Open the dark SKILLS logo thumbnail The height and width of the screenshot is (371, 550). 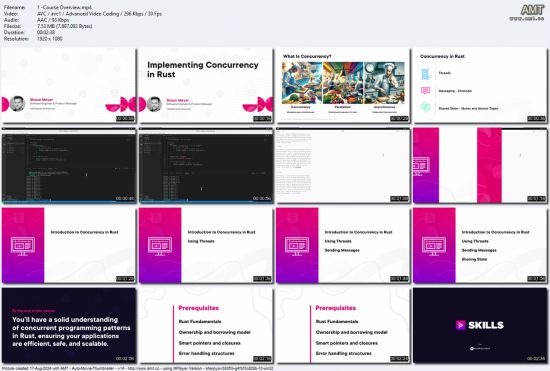click(x=480, y=325)
